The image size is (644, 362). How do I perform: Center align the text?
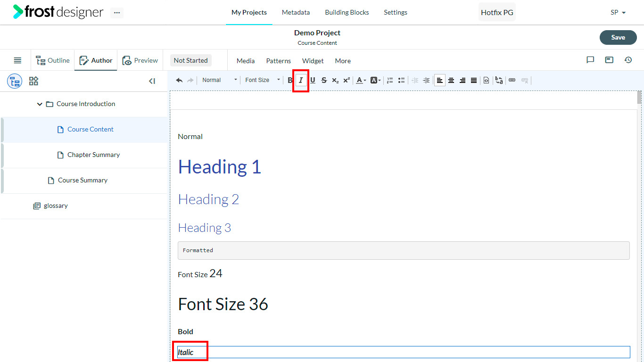coord(451,80)
